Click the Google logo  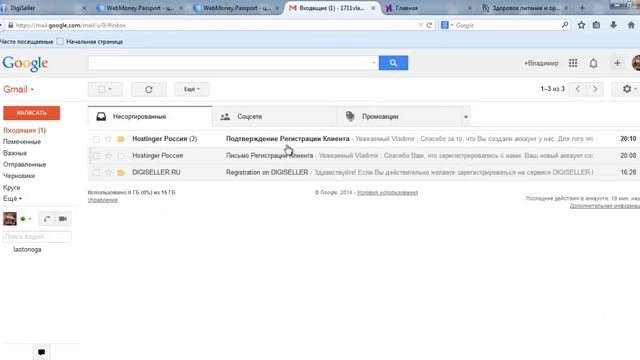click(25, 64)
